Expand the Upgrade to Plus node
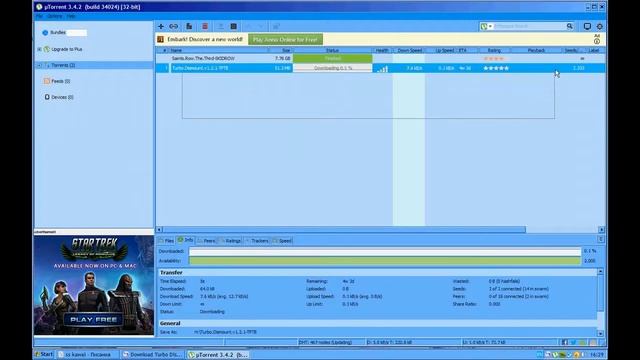This screenshot has height=360, width=640. pyautogui.click(x=39, y=49)
